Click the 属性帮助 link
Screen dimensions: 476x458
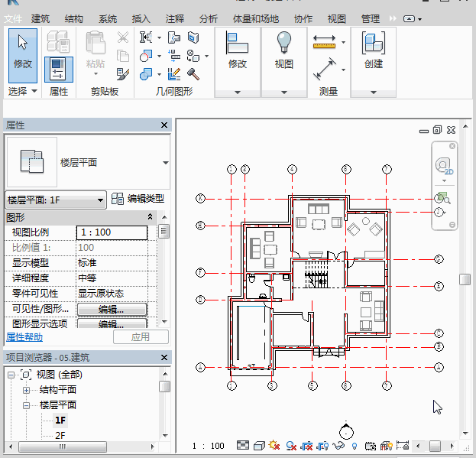pos(24,337)
